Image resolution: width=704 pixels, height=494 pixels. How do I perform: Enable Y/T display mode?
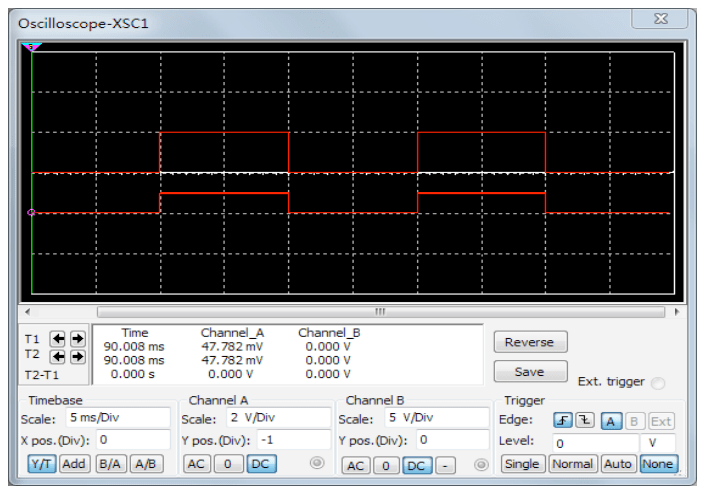coord(42,464)
